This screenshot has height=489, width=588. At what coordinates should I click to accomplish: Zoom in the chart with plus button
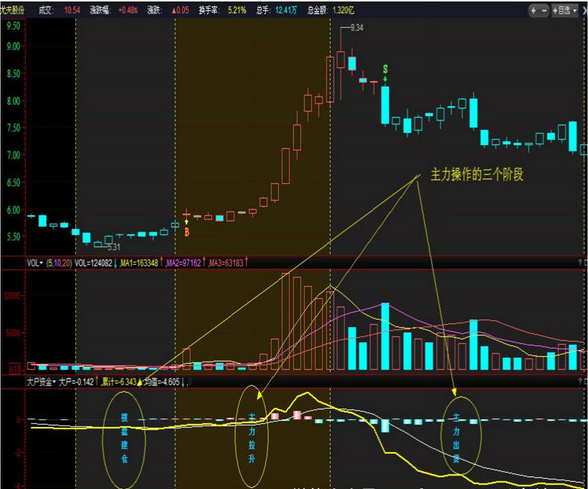click(x=533, y=10)
